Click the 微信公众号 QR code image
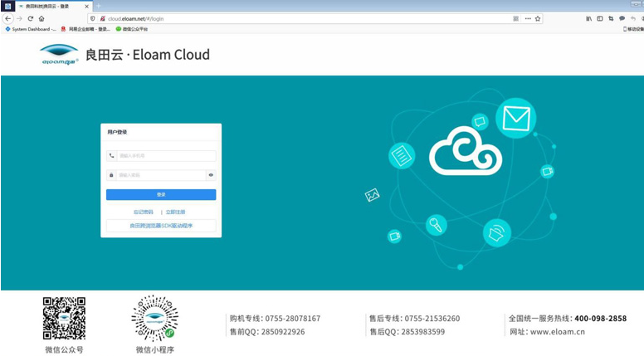 pos(64,319)
